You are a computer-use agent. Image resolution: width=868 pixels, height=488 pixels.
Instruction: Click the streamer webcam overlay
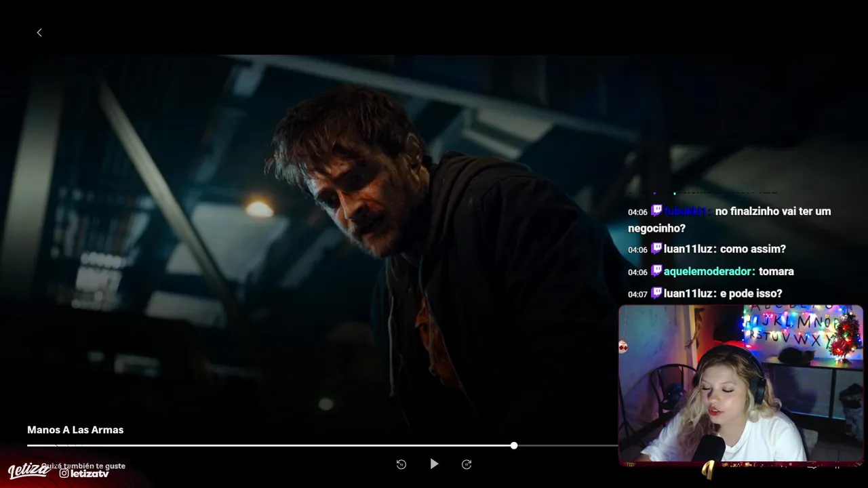[x=741, y=384]
